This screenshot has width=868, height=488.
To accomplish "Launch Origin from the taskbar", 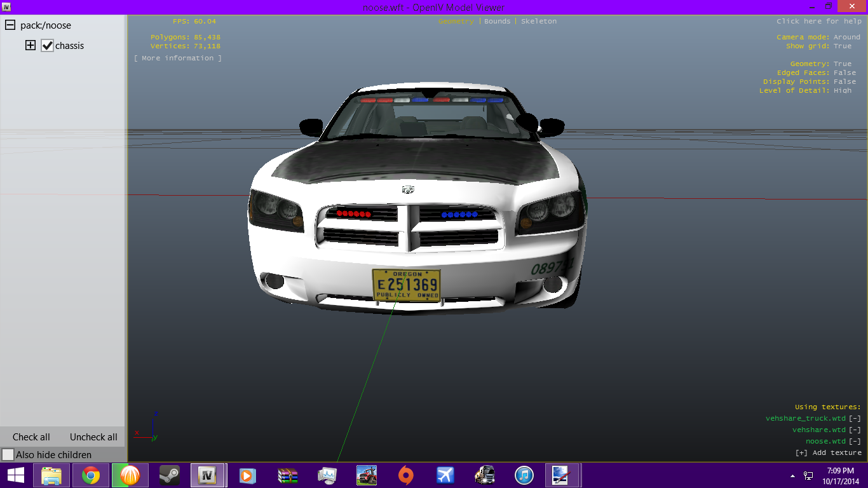I will click(405, 475).
